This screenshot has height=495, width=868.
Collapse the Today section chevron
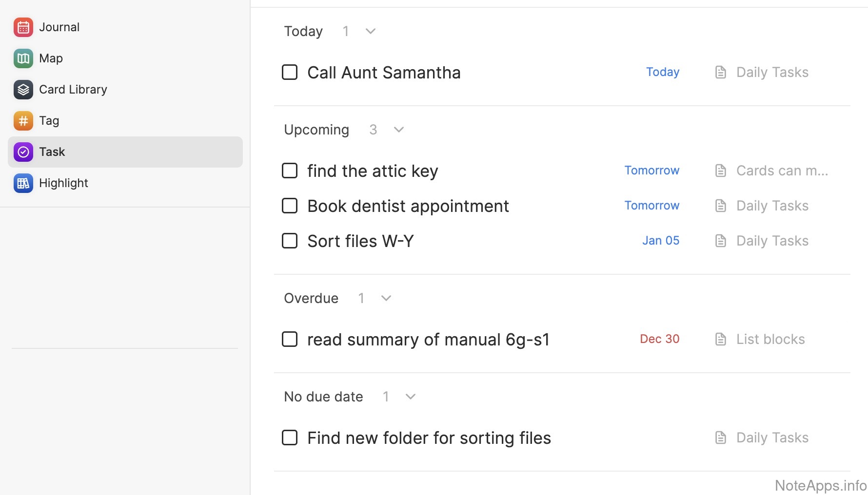[x=371, y=31]
